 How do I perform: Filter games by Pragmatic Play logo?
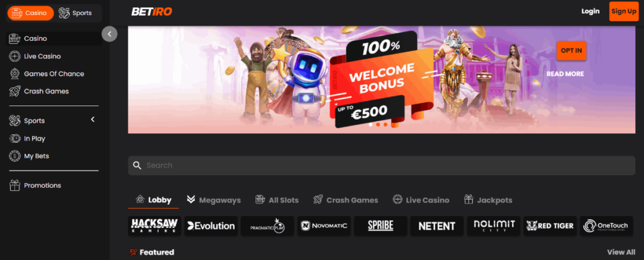[x=267, y=226]
